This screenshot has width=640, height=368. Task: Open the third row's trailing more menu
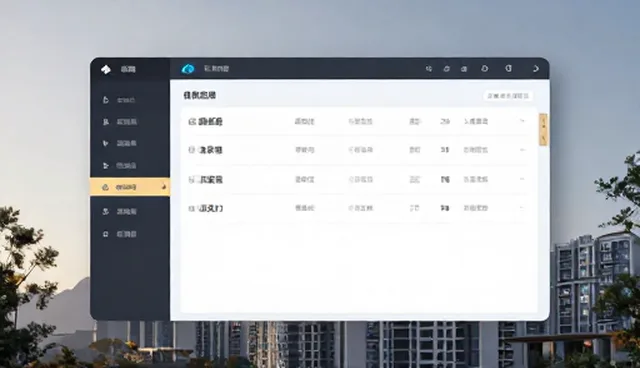point(522,179)
